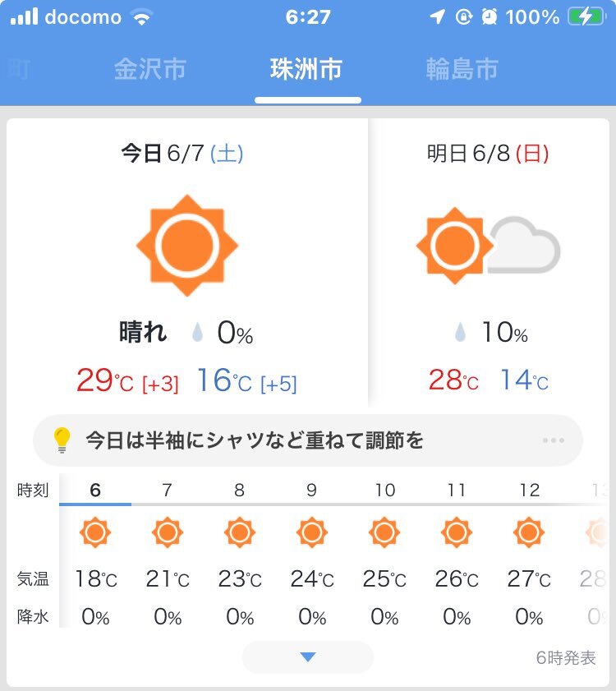The image size is (616, 691).
Task: Tap the alarm clock status icon
Action: click(x=489, y=16)
